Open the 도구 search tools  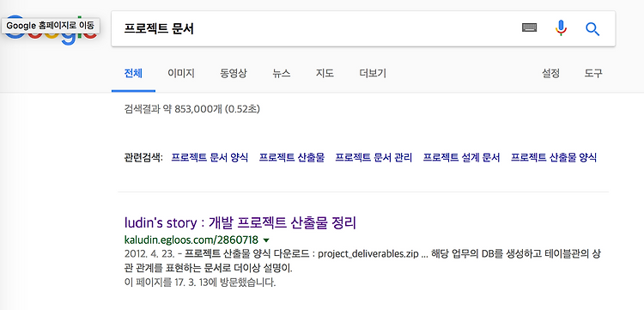click(x=593, y=74)
